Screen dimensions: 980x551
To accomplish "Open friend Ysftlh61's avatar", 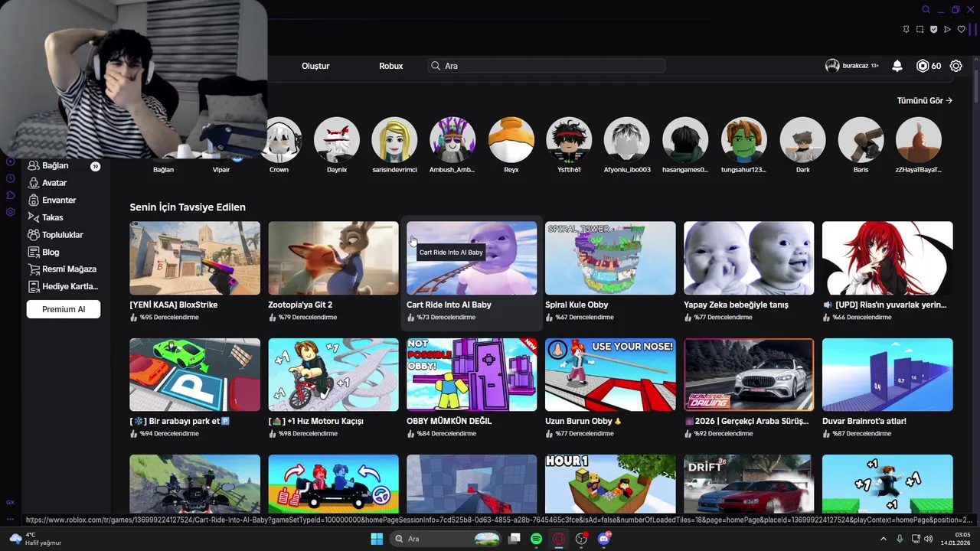I will coord(569,140).
